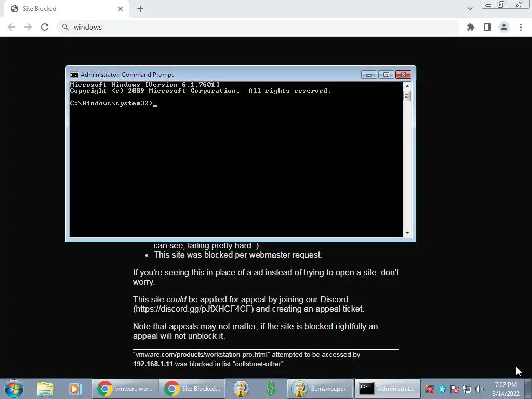Open Windows Explorer from taskbar

click(45, 389)
